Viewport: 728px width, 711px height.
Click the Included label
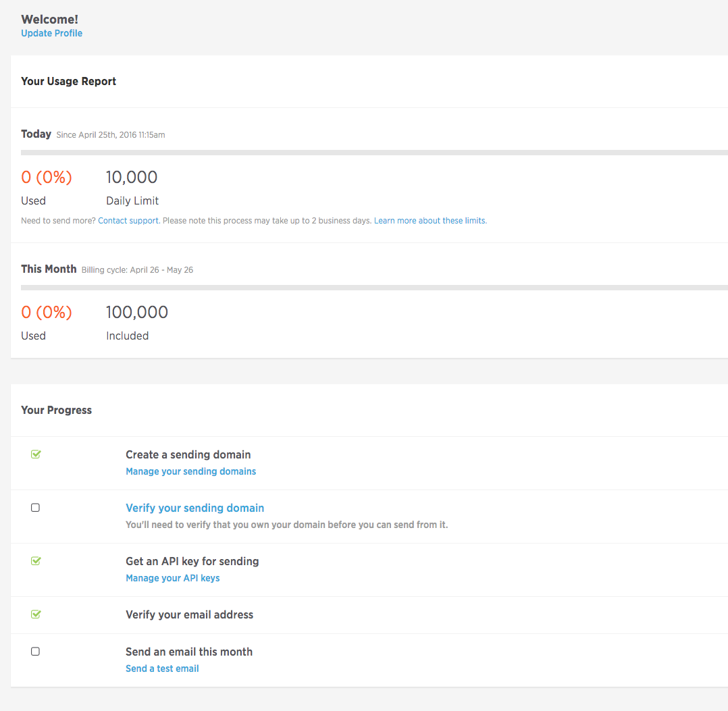coord(127,336)
